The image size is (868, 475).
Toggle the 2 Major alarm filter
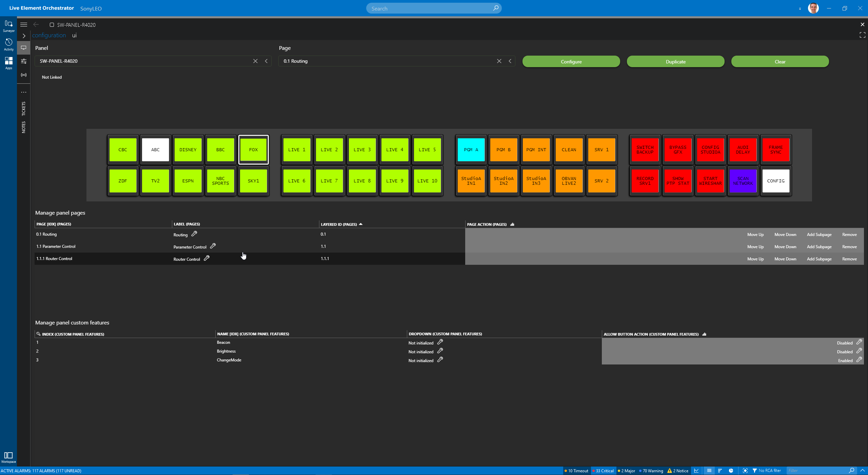point(627,471)
